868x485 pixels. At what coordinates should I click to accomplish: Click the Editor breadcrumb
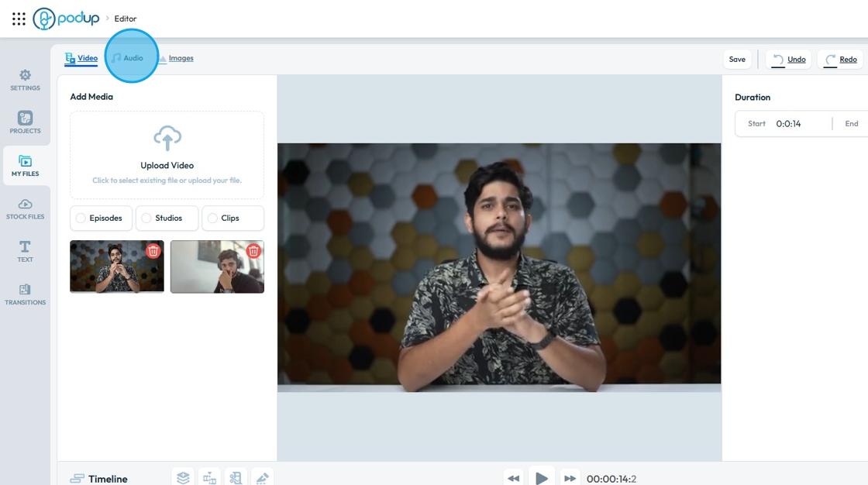tap(125, 19)
